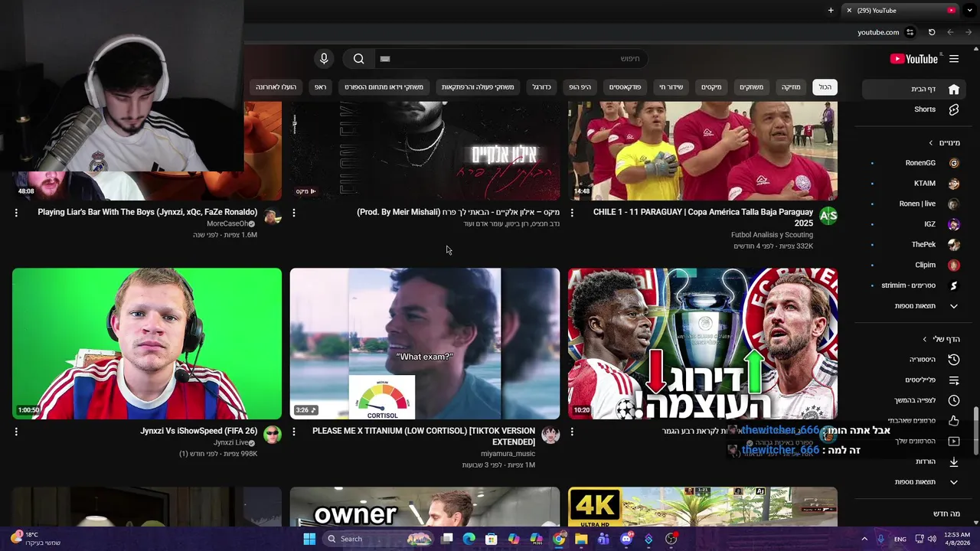This screenshot has width=980, height=551.
Task: Open the CHILE 1 - 11 PARAGUAY video title
Action: coord(703,217)
